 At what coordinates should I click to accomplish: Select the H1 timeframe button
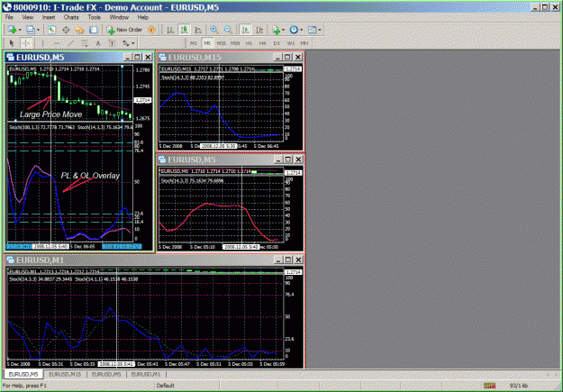click(249, 43)
